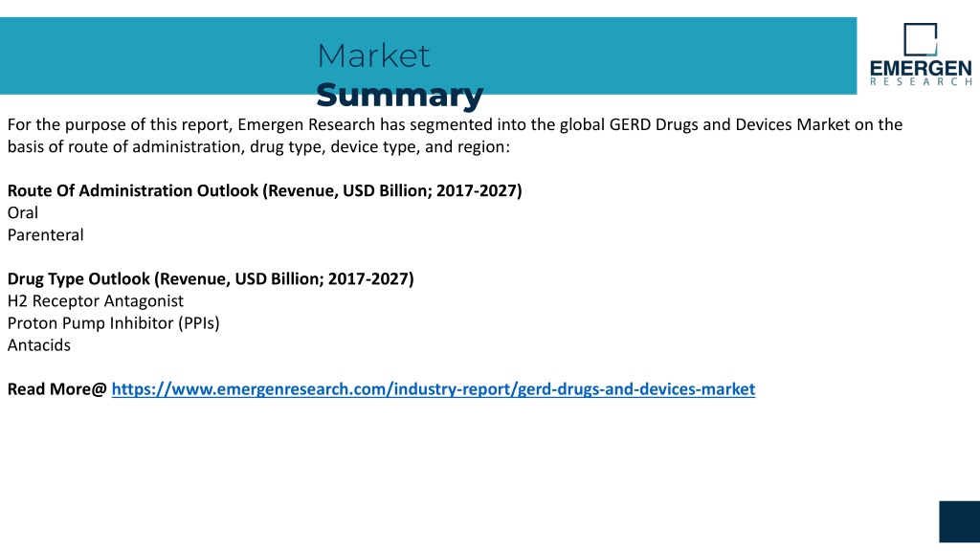This screenshot has height=551, width=980.
Task: Select 'Proton Pump Inhibitor (PPIs)' line
Action: 113,323
